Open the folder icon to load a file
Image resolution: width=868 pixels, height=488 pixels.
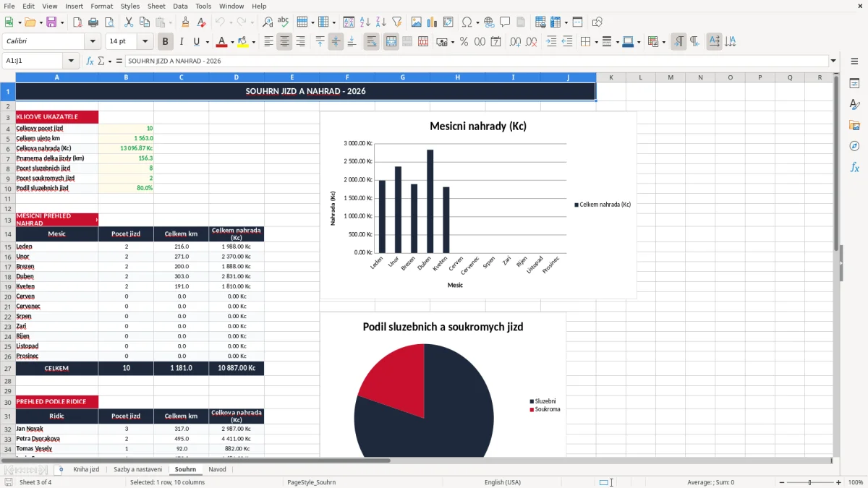click(29, 22)
